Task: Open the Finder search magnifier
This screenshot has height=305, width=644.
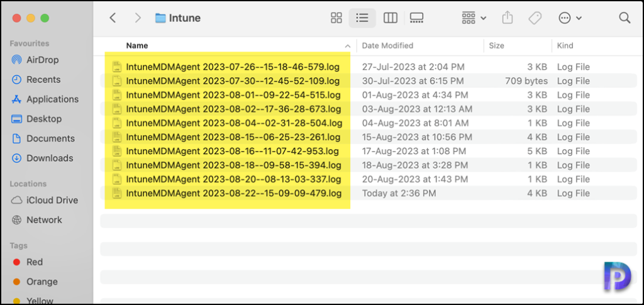Action: [x=625, y=18]
